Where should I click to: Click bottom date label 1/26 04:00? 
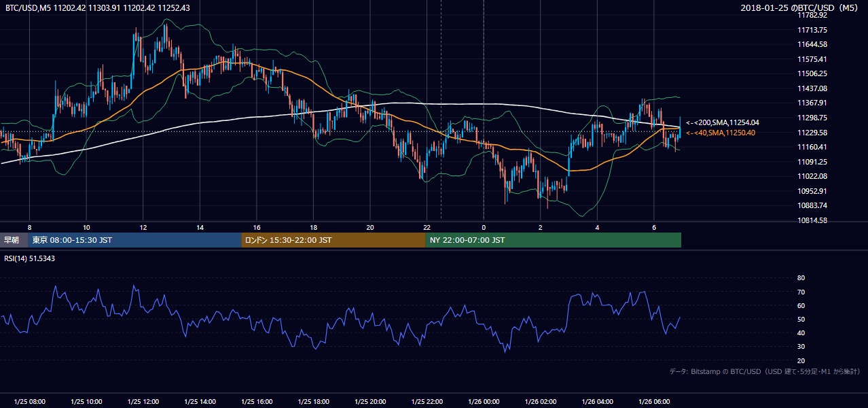tap(597, 402)
